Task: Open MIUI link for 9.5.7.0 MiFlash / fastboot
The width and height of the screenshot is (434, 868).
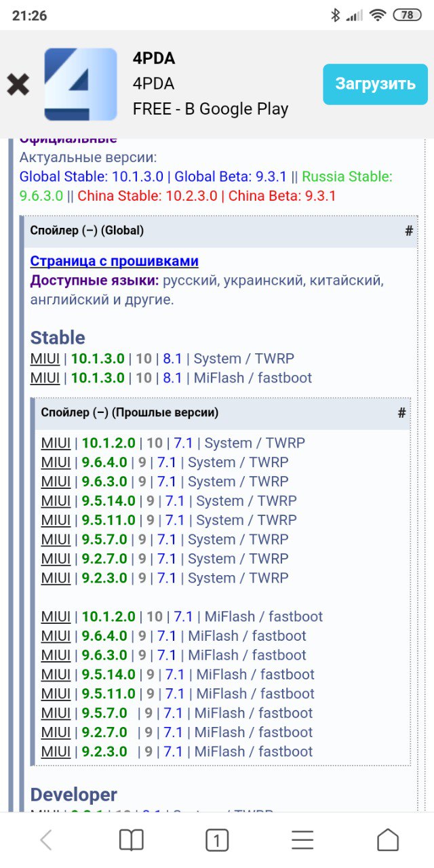Action: (x=56, y=713)
